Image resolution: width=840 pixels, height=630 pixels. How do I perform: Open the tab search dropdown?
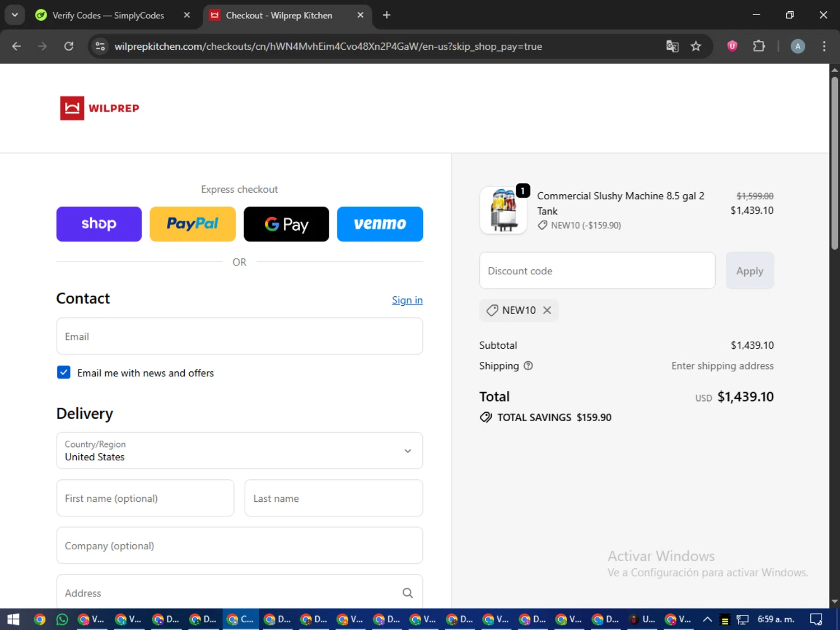[x=15, y=15]
